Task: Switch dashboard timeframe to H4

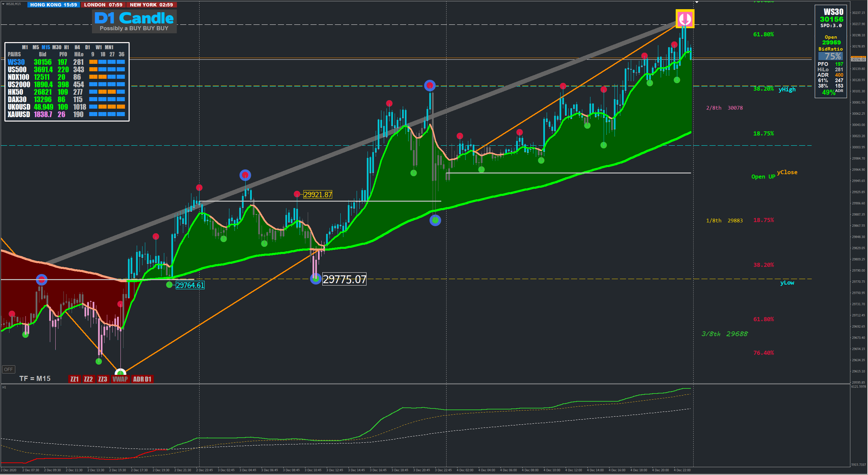Action: (x=77, y=47)
